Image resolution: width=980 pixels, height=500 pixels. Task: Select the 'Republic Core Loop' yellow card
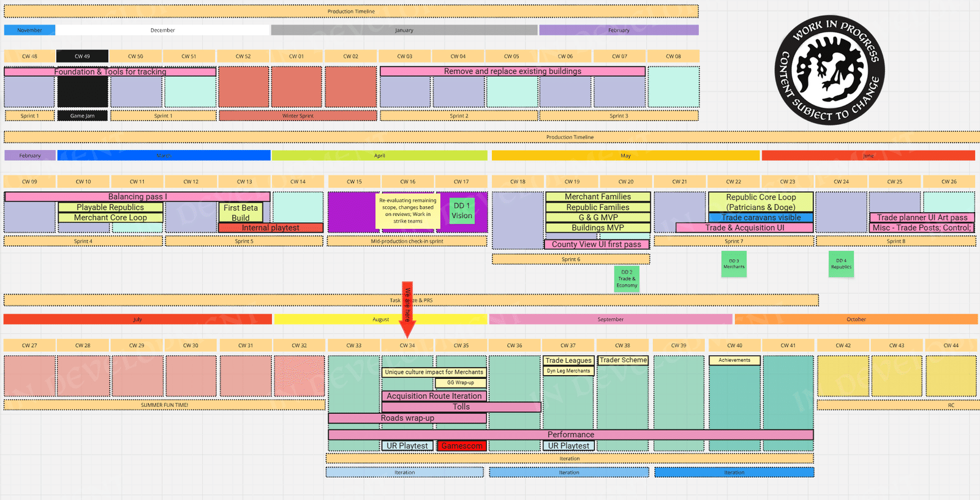[761, 202]
